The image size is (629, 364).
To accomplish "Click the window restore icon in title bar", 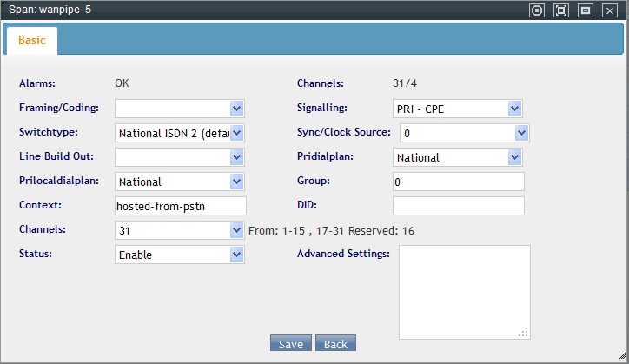I will pos(586,10).
